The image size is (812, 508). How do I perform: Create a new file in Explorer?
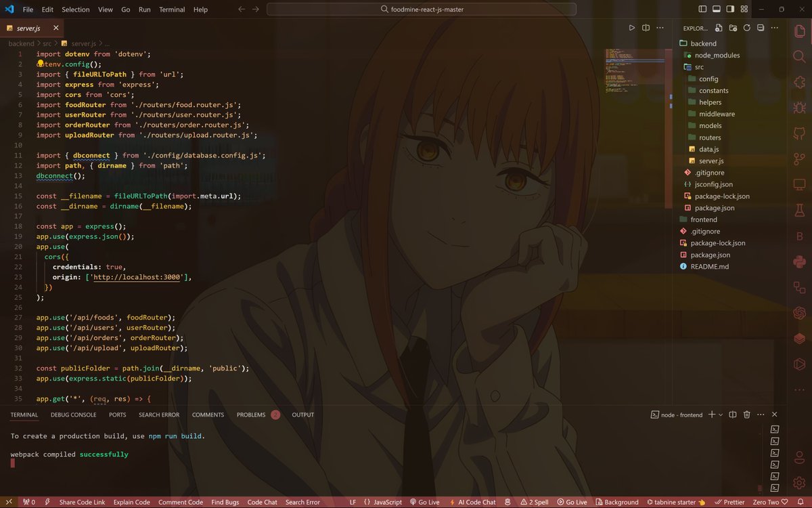point(719,28)
